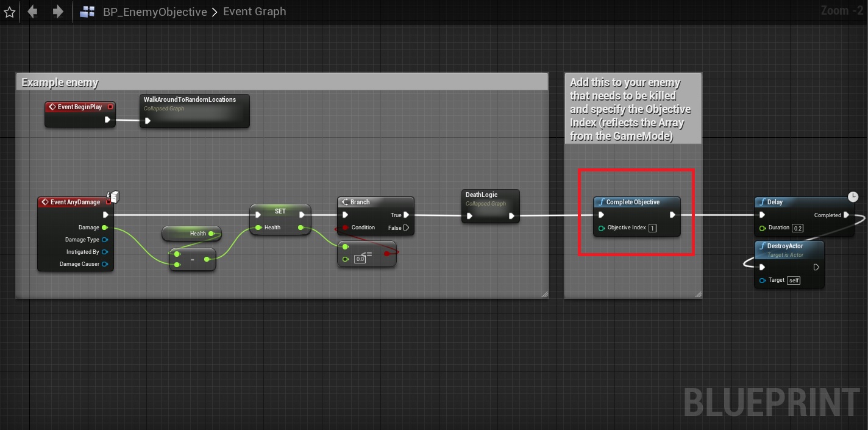Click the Branch False execution pin
Screen dimensions: 868x430
pyautogui.click(x=407, y=228)
